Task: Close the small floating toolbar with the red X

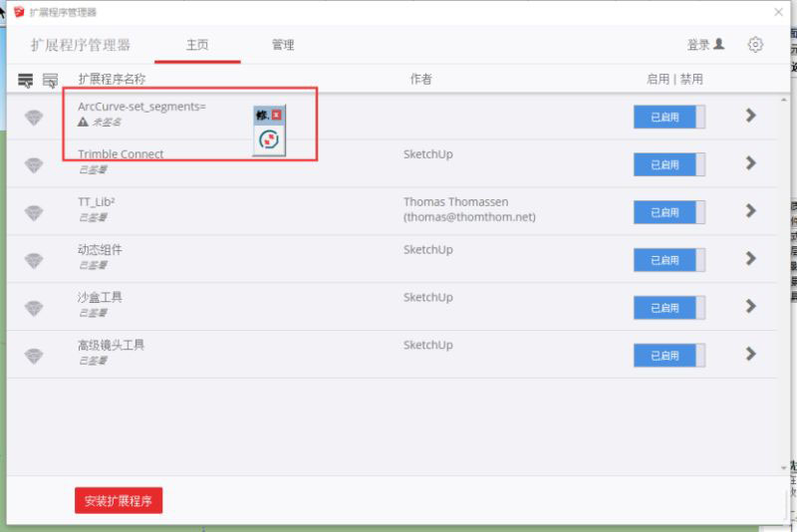Action: pos(277,115)
